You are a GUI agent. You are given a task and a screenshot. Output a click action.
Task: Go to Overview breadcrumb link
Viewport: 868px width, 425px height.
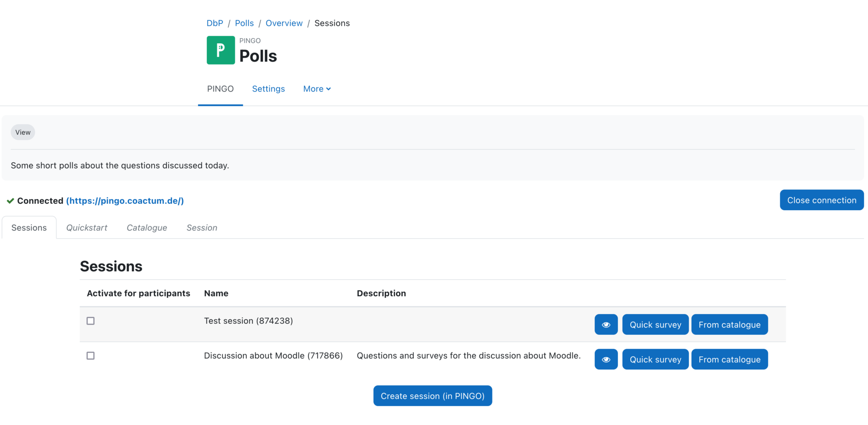[x=284, y=23]
